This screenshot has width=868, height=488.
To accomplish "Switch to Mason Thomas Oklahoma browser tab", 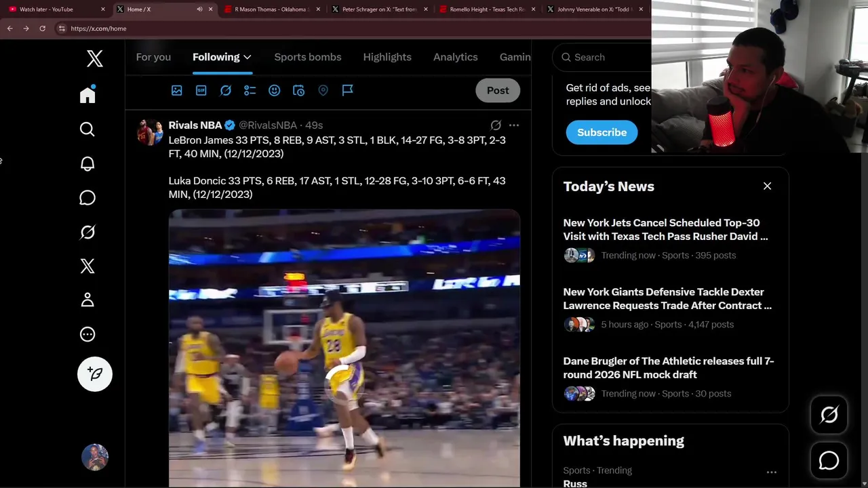I will [x=271, y=9].
